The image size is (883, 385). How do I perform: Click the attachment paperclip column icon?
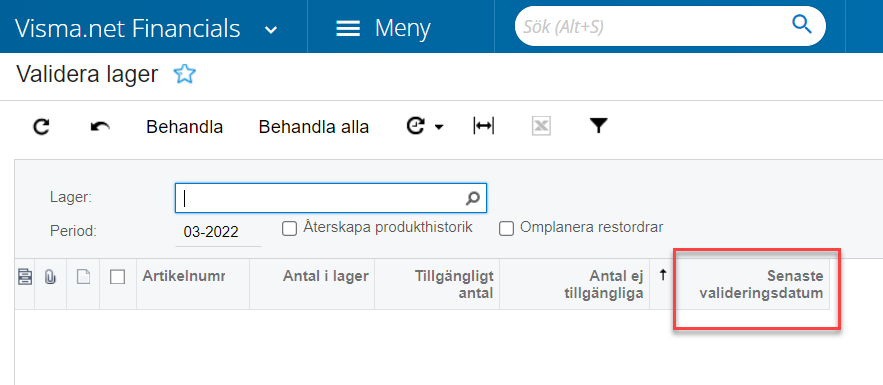[50, 277]
